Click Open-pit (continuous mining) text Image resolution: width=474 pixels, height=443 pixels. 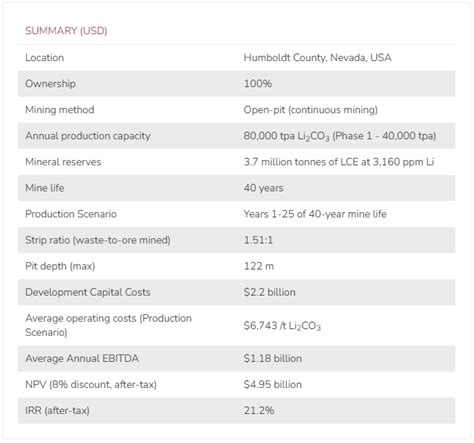(x=310, y=110)
